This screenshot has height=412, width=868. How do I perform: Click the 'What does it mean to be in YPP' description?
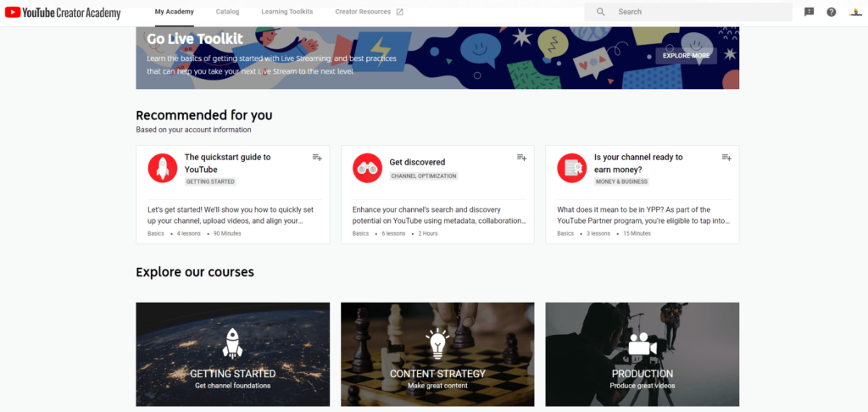point(644,215)
